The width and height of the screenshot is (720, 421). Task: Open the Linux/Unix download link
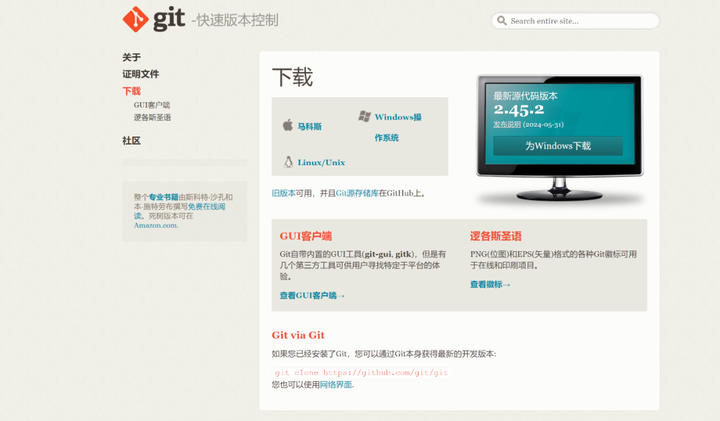[x=321, y=163]
